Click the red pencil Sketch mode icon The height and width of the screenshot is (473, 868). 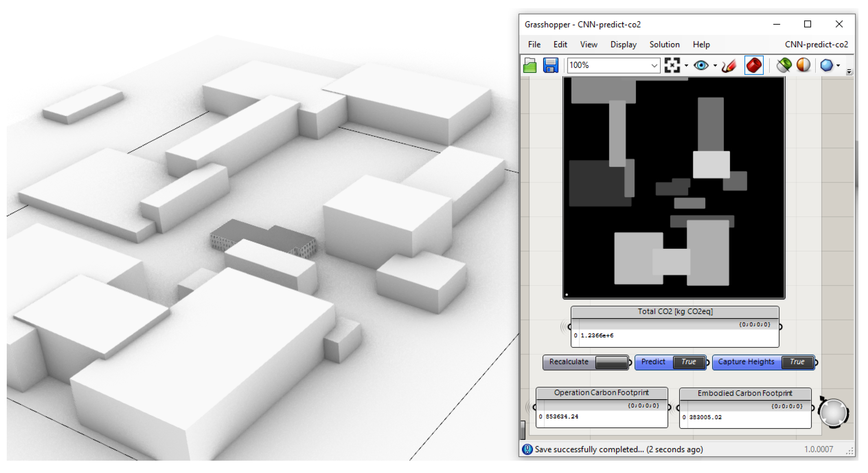coord(729,65)
